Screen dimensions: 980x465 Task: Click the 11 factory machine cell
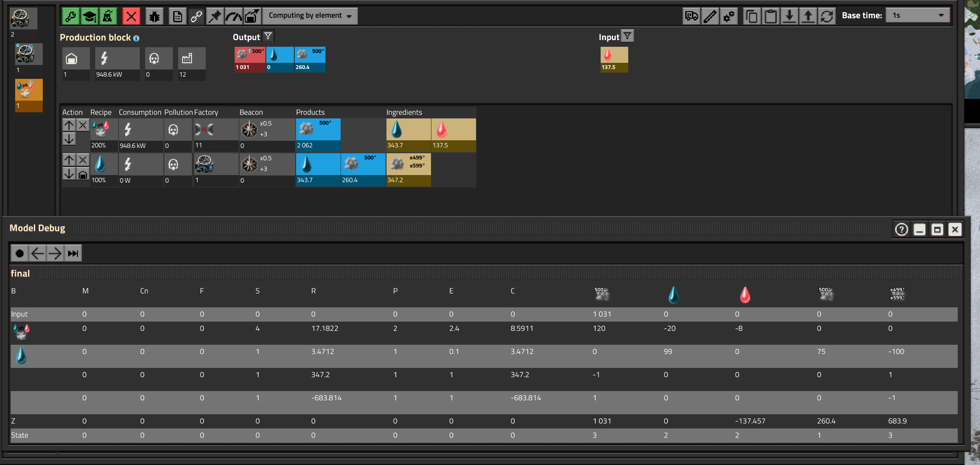tap(216, 135)
